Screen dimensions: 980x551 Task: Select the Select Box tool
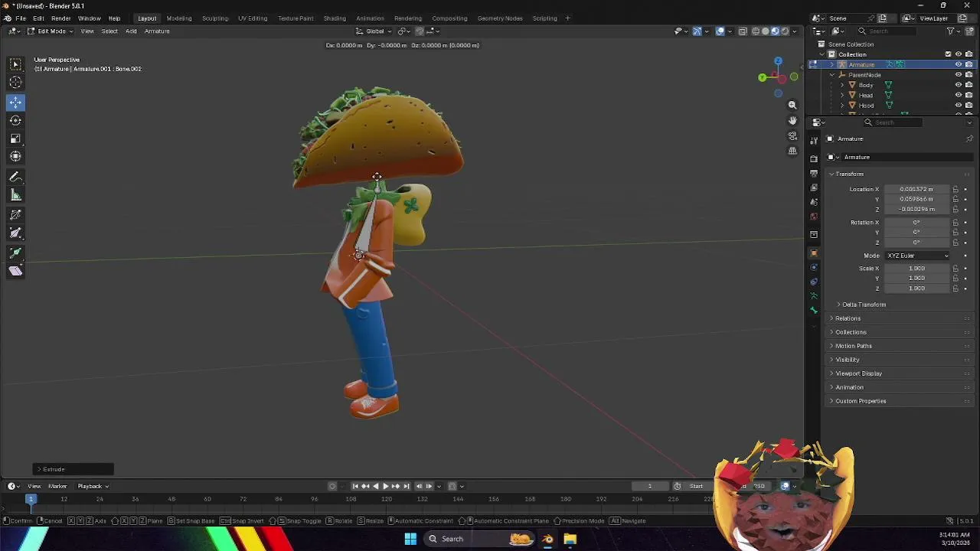coord(15,64)
